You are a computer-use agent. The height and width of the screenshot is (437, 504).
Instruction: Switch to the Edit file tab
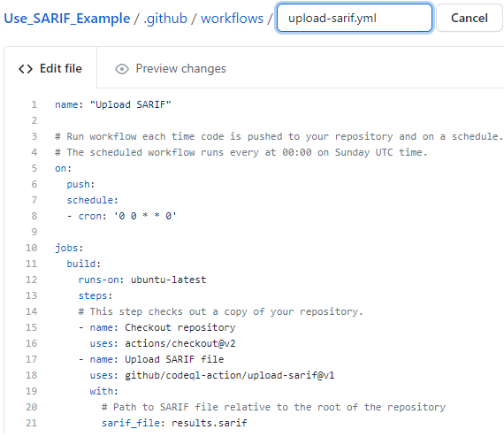[x=50, y=68]
